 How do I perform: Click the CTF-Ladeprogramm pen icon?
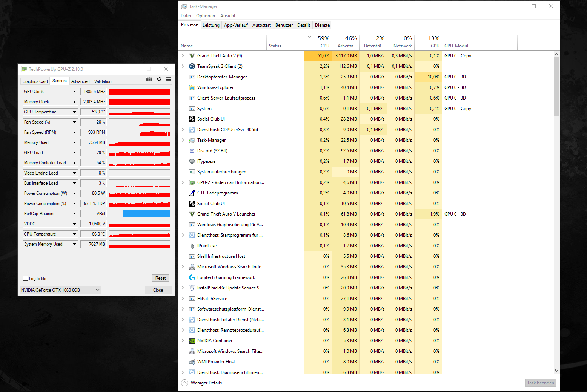[192, 193]
